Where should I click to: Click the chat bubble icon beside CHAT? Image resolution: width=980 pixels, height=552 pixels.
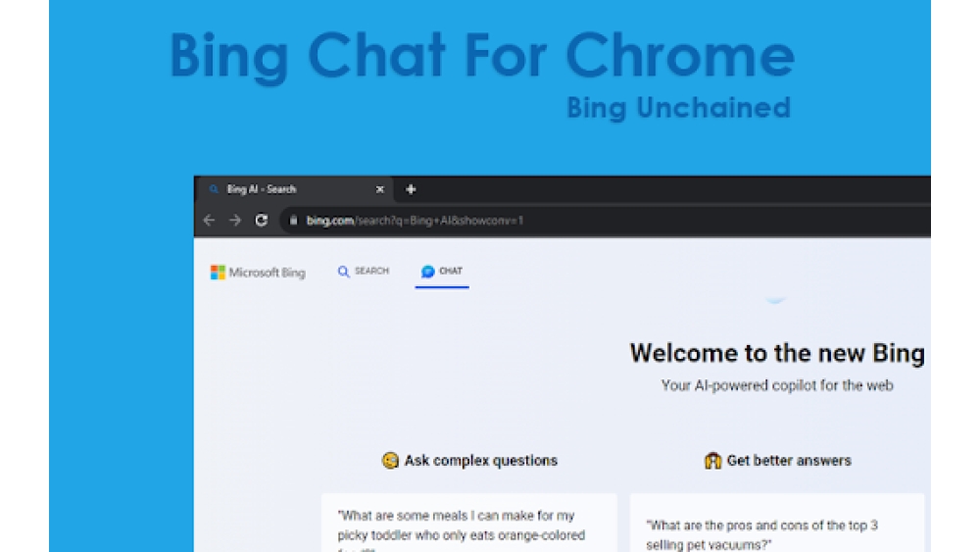[x=427, y=272]
